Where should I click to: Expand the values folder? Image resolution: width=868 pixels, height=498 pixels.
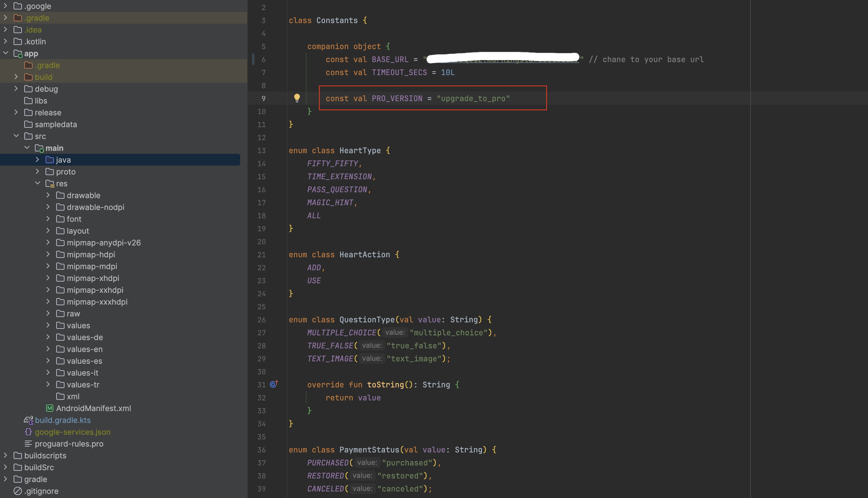coord(48,325)
